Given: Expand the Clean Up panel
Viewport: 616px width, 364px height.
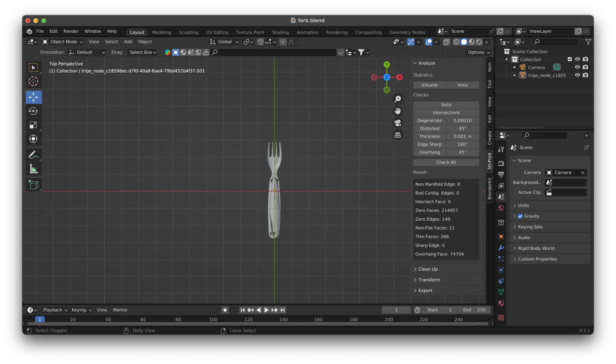Looking at the screenshot, I should pyautogui.click(x=428, y=269).
